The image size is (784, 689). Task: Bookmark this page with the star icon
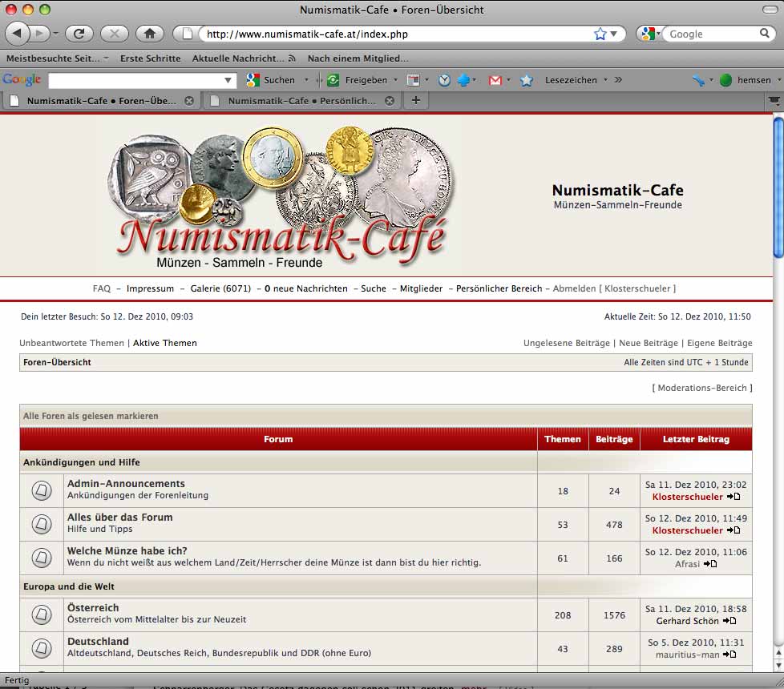pos(600,34)
